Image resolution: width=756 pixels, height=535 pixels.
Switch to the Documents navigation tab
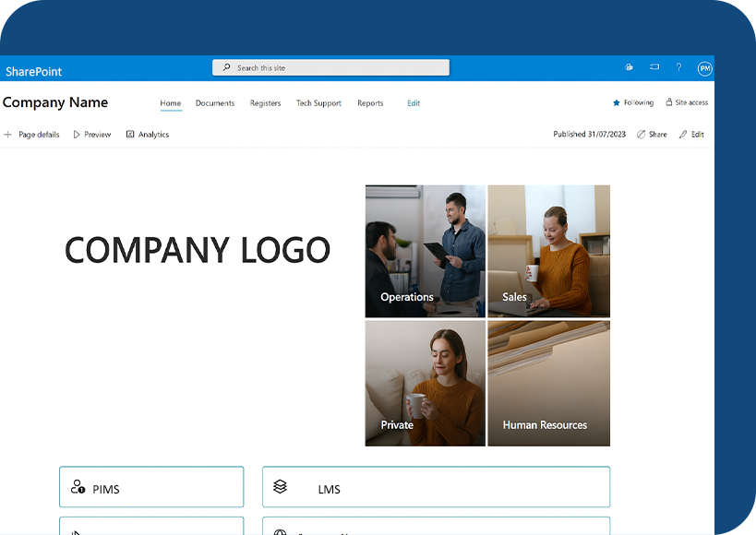coord(215,103)
